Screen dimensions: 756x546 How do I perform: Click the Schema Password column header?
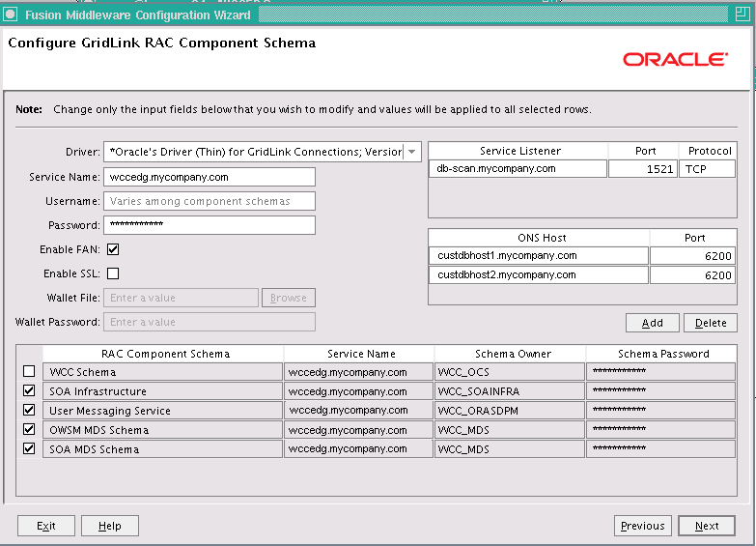661,354
